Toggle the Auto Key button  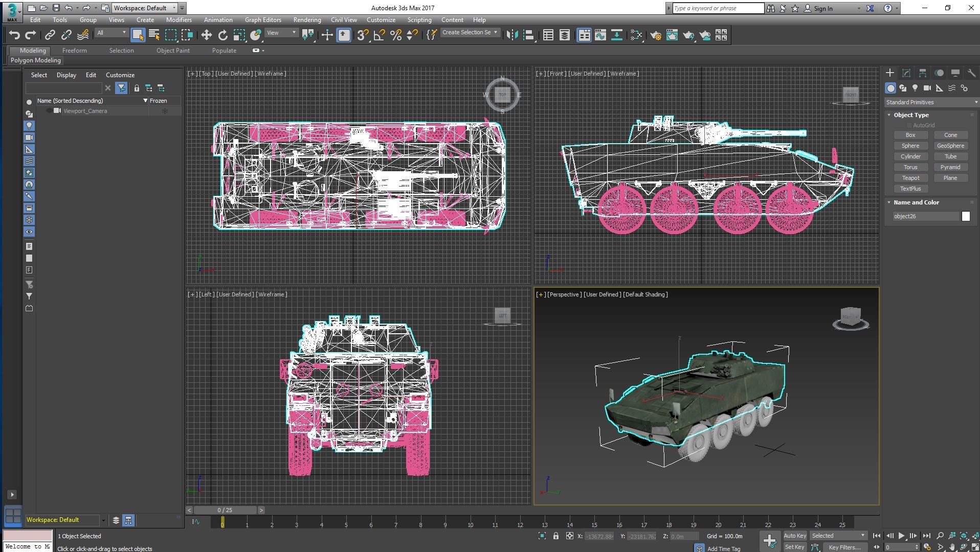[795, 536]
